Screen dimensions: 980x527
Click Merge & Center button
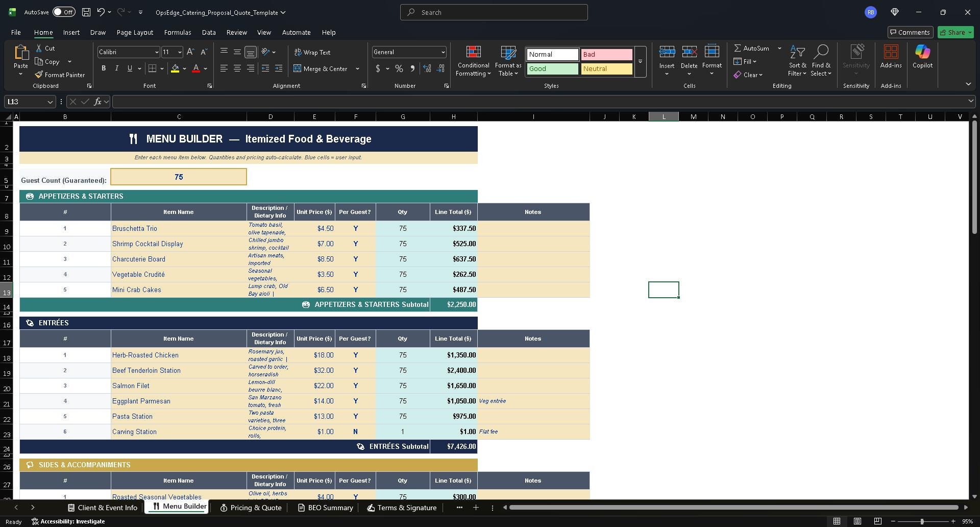pyautogui.click(x=321, y=68)
